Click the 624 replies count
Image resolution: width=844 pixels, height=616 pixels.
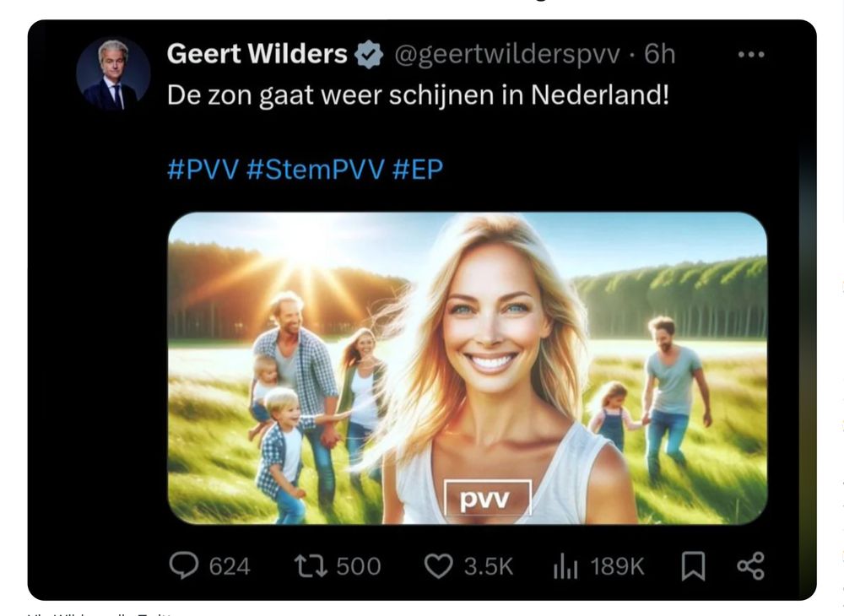230,567
